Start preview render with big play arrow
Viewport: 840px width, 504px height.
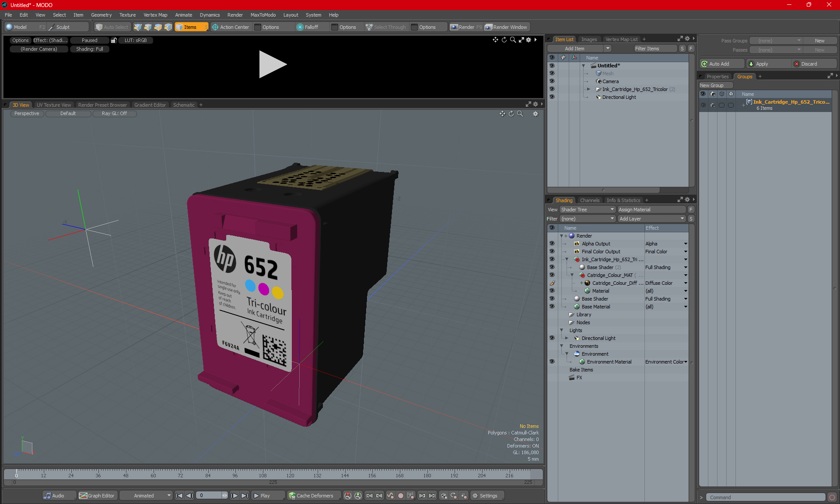(272, 64)
